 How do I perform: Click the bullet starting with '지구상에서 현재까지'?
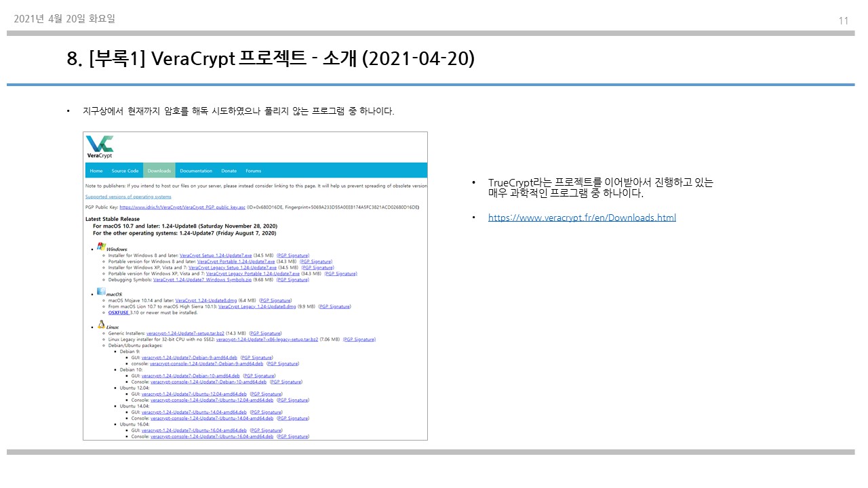(x=238, y=110)
